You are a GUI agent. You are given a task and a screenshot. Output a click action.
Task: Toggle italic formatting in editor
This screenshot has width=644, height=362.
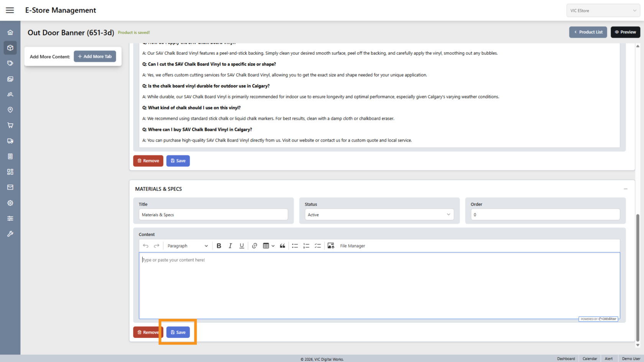tap(230, 246)
